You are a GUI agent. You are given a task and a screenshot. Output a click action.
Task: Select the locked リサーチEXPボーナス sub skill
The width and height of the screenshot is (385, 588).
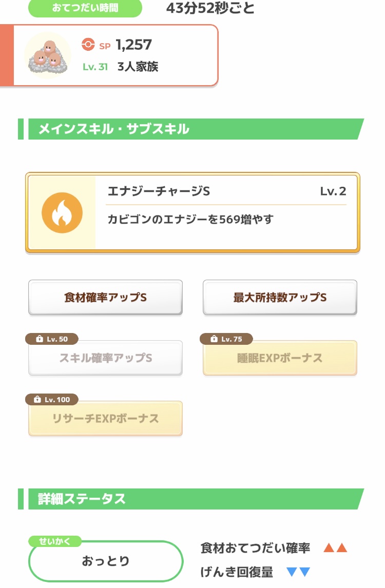tap(105, 419)
